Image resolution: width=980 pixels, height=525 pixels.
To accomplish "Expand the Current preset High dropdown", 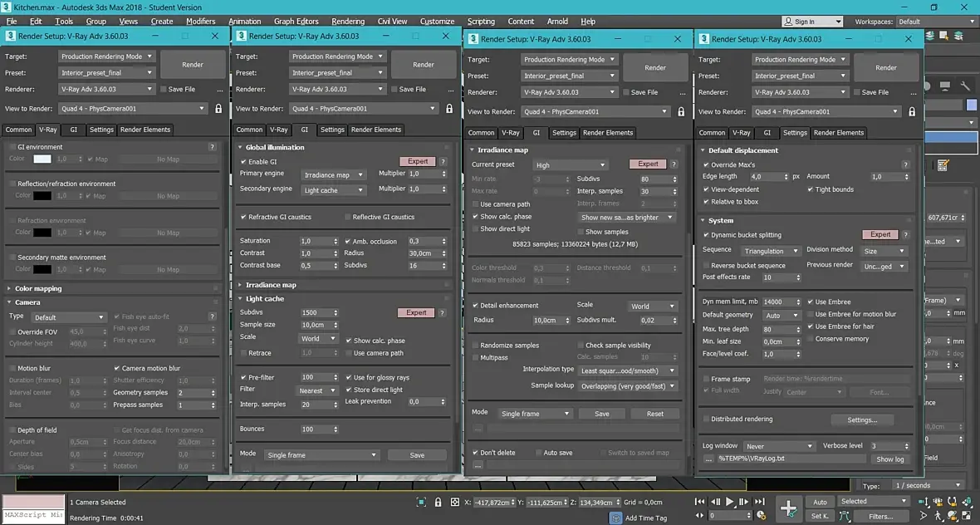I will (x=569, y=165).
